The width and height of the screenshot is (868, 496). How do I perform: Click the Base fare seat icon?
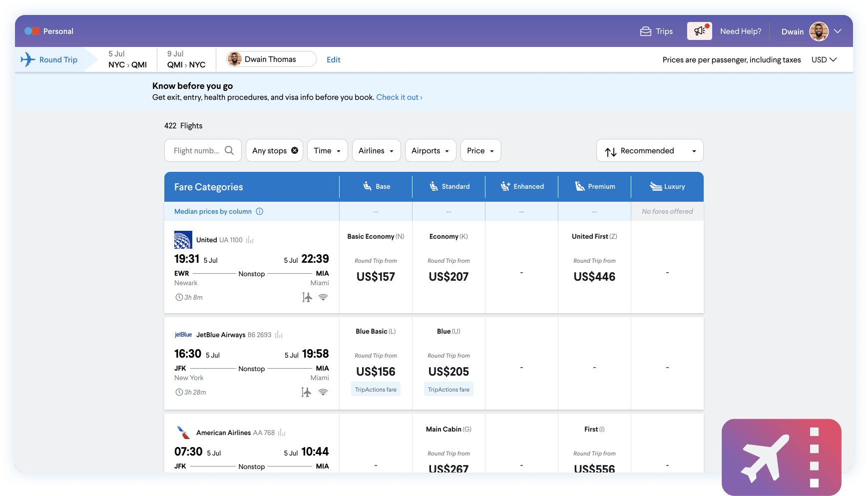(367, 186)
